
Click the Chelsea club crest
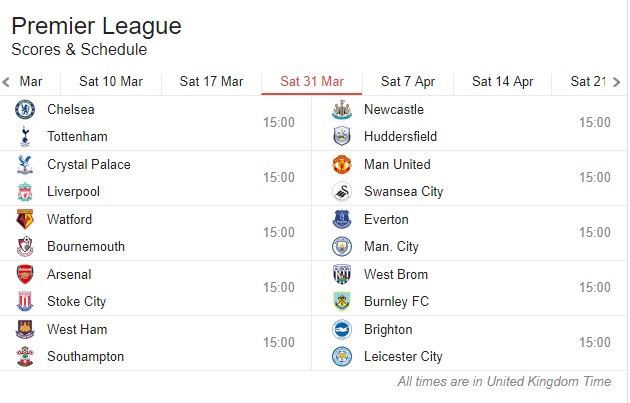point(25,110)
